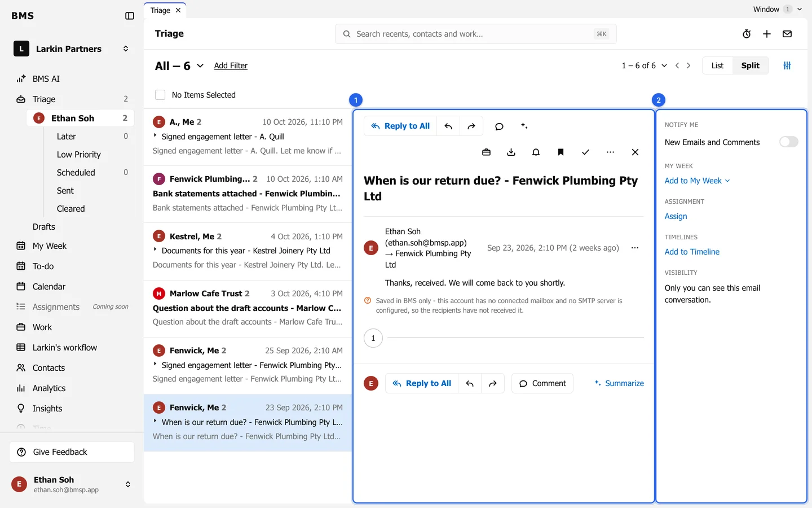
Task: Click the bottom Comment button
Action: click(542, 383)
